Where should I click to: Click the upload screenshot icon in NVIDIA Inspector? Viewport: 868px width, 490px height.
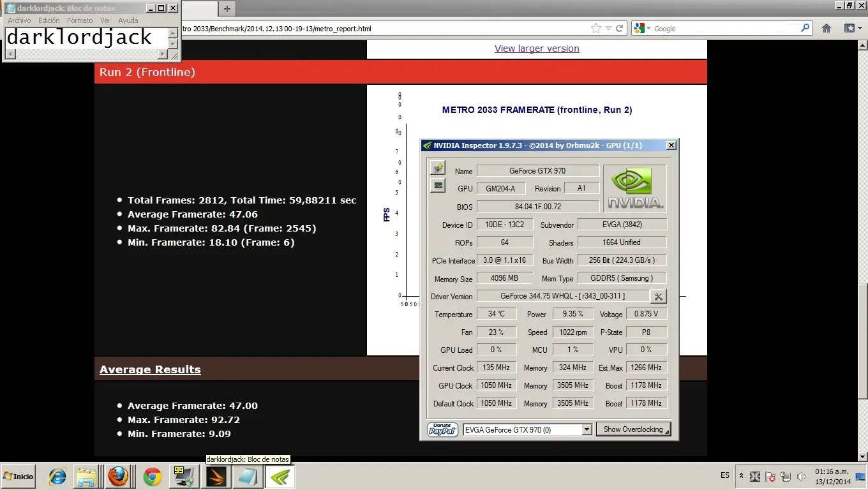[438, 168]
